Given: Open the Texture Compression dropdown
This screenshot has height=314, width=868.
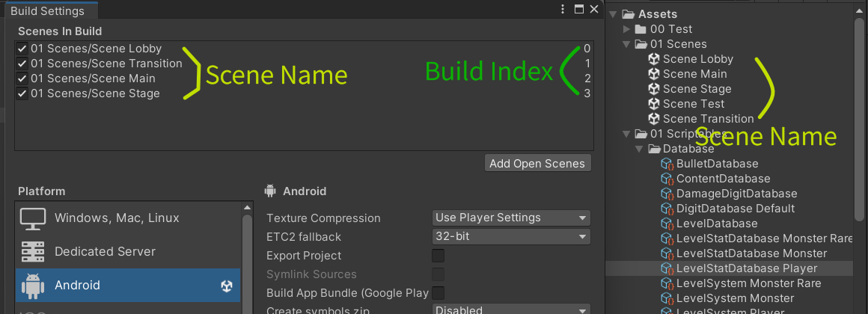Looking at the screenshot, I should pyautogui.click(x=511, y=218).
